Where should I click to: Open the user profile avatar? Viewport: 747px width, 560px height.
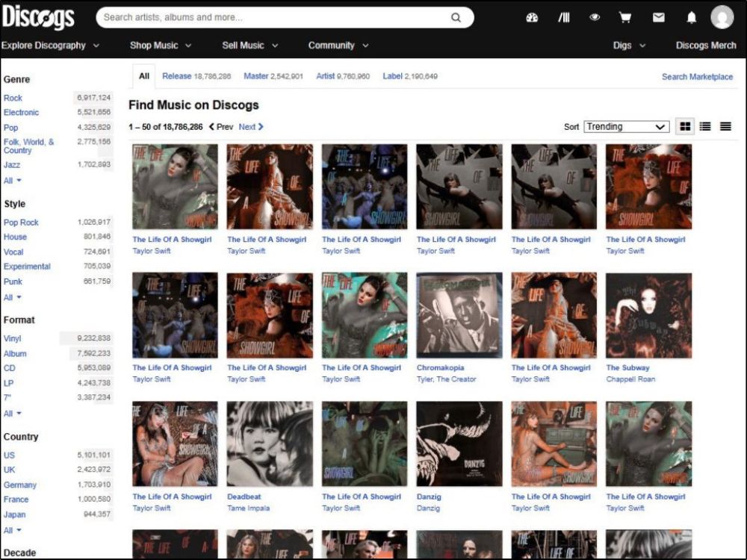(722, 18)
